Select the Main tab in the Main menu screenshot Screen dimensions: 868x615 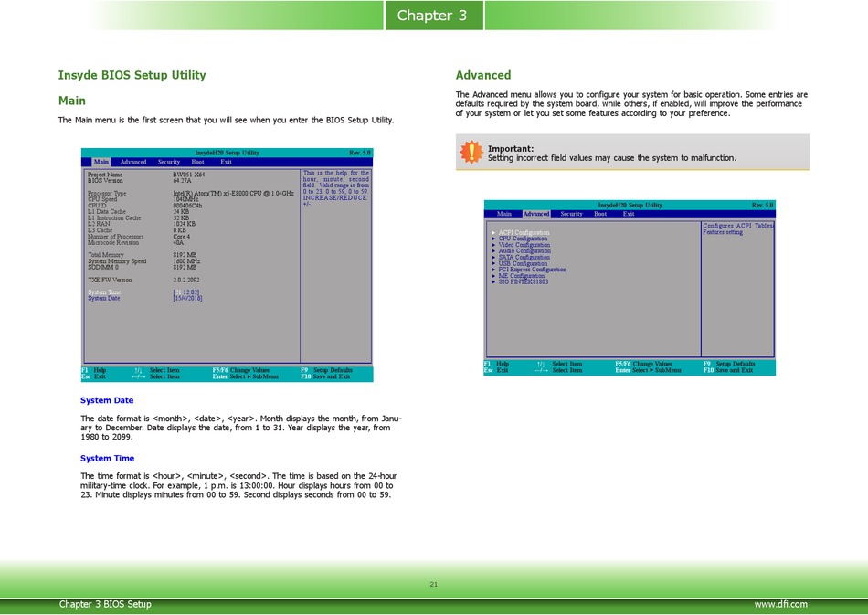click(x=101, y=162)
